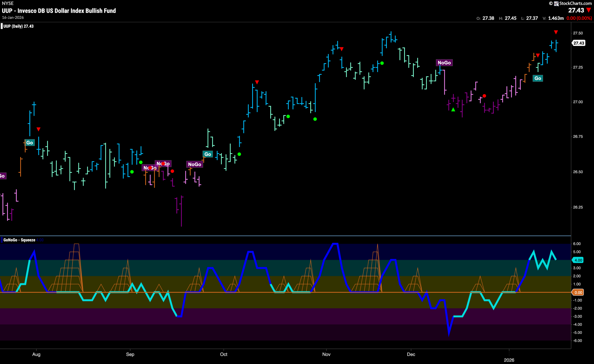Click the December NoGo signal label
Viewport: 594px width, 364px height.
[444, 63]
